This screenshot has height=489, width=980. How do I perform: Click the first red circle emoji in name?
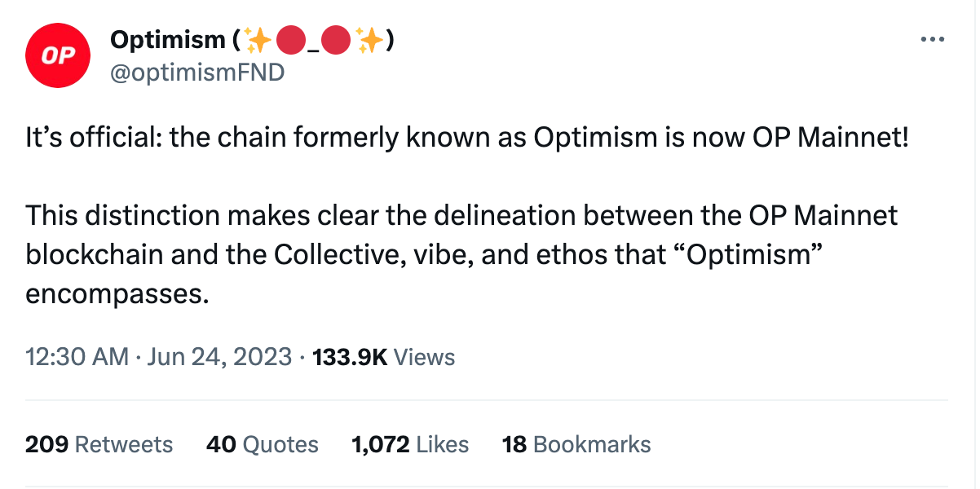(x=291, y=39)
